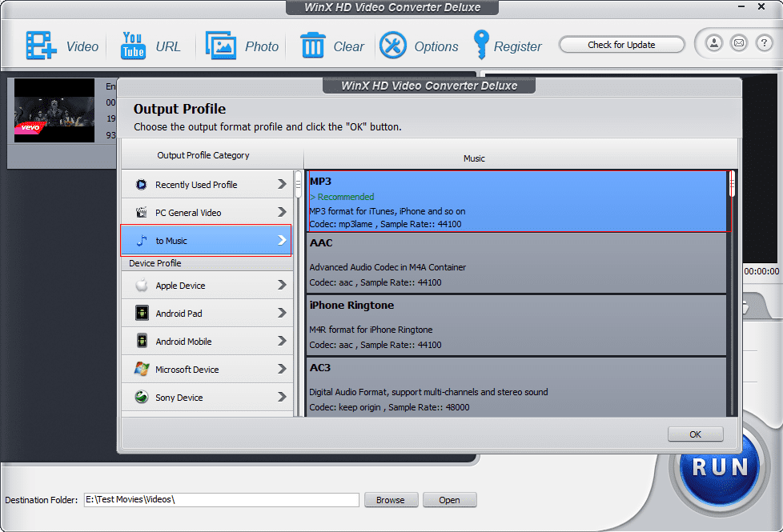
Task: Open the user account icon
Action: (x=714, y=43)
